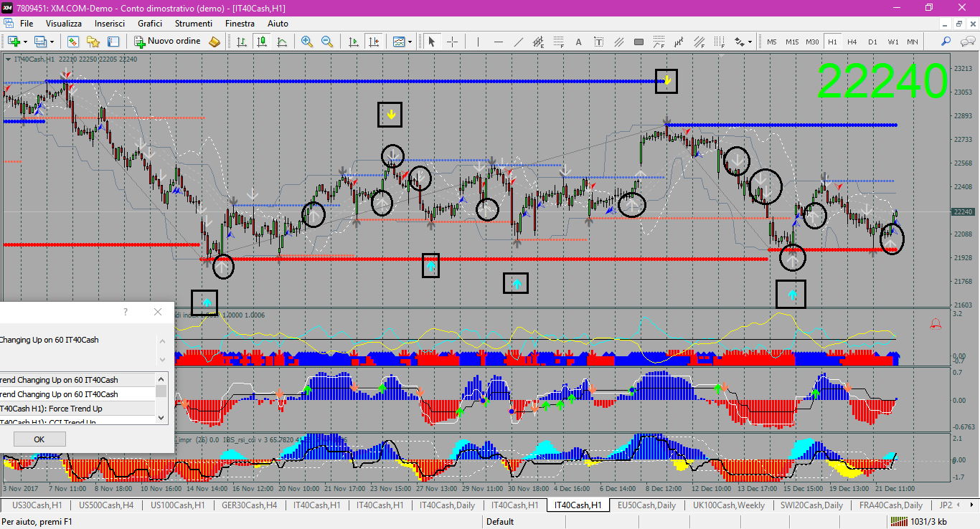
Task: Open the Navigator star-folder icon
Action: coord(93,42)
